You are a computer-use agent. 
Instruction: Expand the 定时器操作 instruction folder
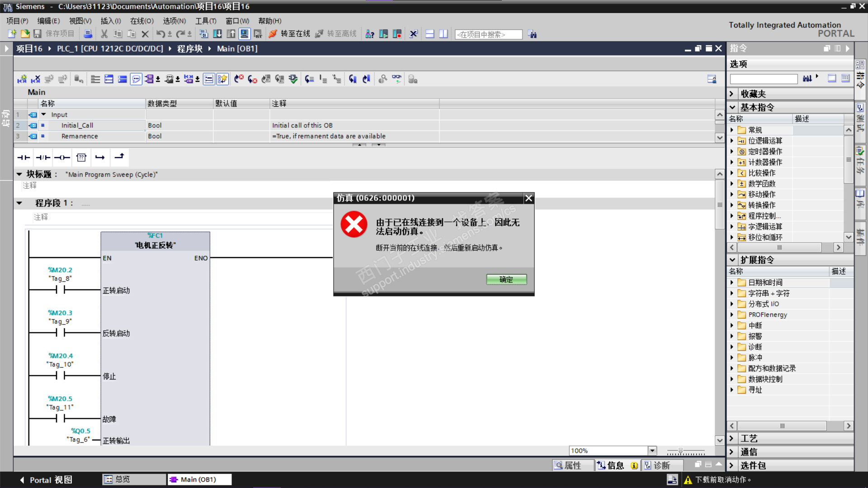click(x=732, y=151)
